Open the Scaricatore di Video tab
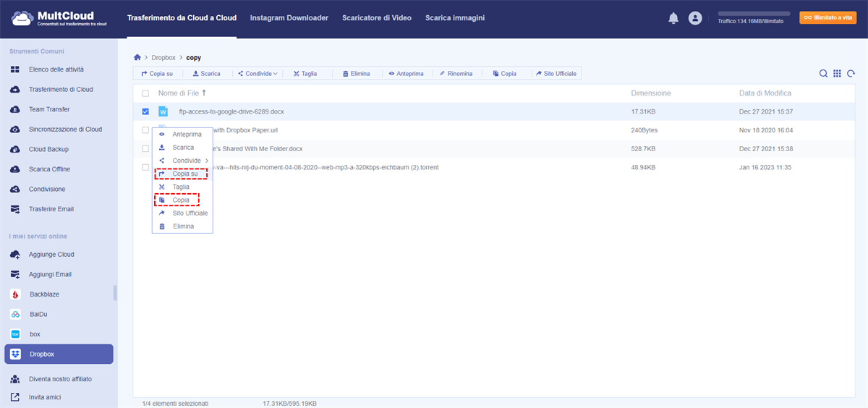The width and height of the screenshot is (868, 408). (377, 18)
